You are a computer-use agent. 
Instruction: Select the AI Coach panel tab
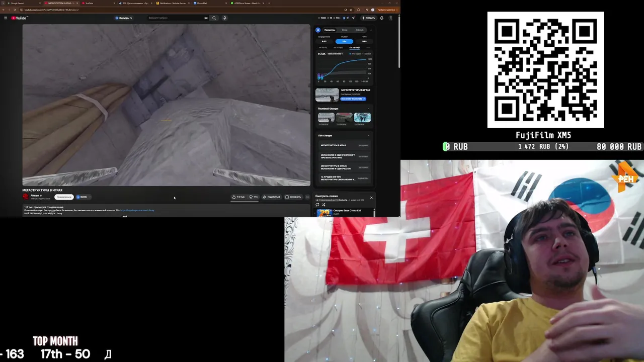pyautogui.click(x=360, y=30)
